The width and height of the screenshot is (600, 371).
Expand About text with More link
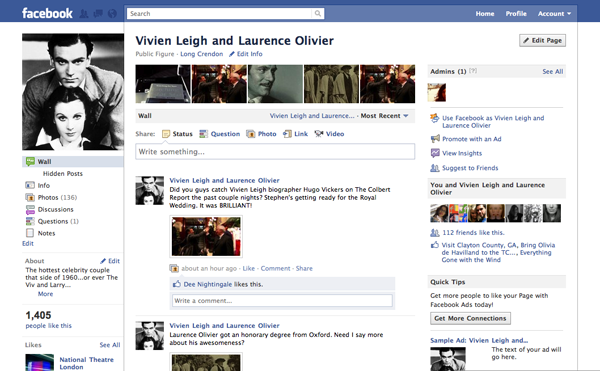(46, 294)
